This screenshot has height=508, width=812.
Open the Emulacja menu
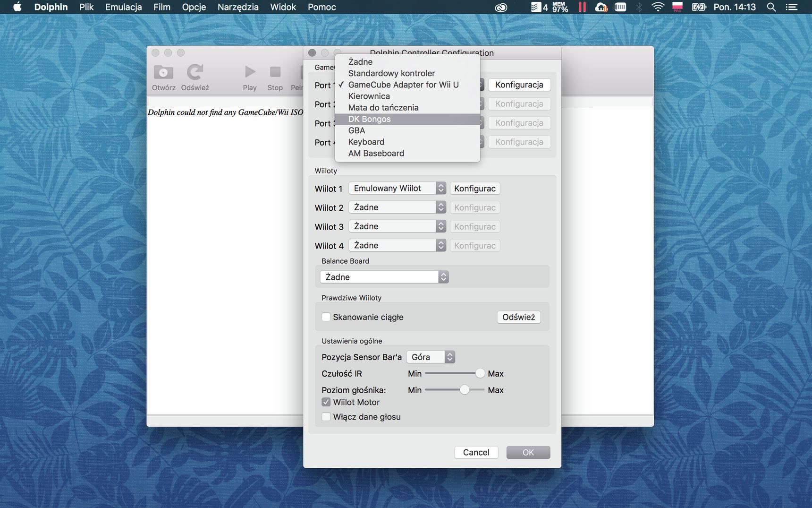point(123,7)
